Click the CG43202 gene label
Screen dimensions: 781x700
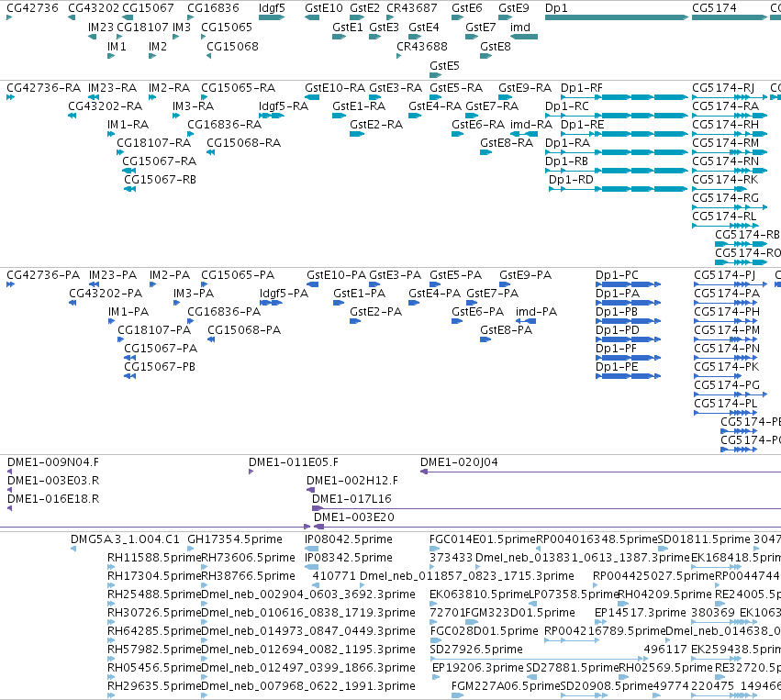(94, 8)
